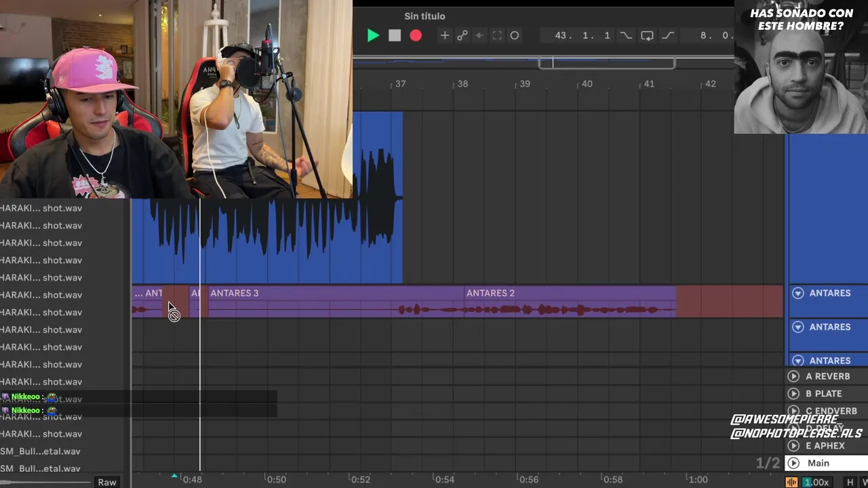Select the '... ANT' clip at track start
This screenshot has height=488, width=868.
(x=148, y=302)
